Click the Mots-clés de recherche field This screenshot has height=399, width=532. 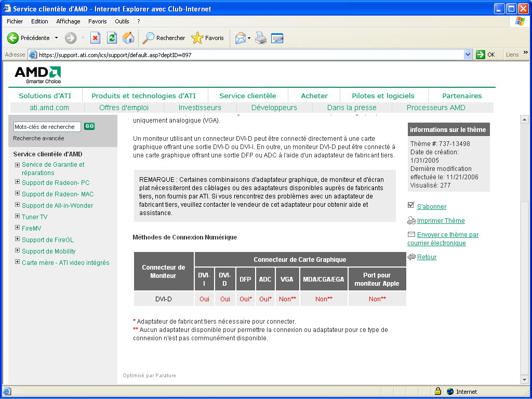(x=47, y=127)
